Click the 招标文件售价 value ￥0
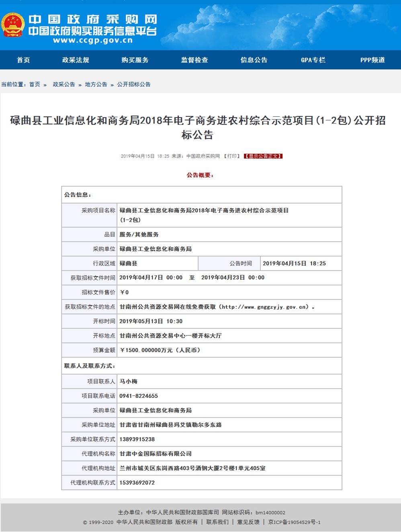Viewport: 401px width, 532px height. pyautogui.click(x=124, y=292)
